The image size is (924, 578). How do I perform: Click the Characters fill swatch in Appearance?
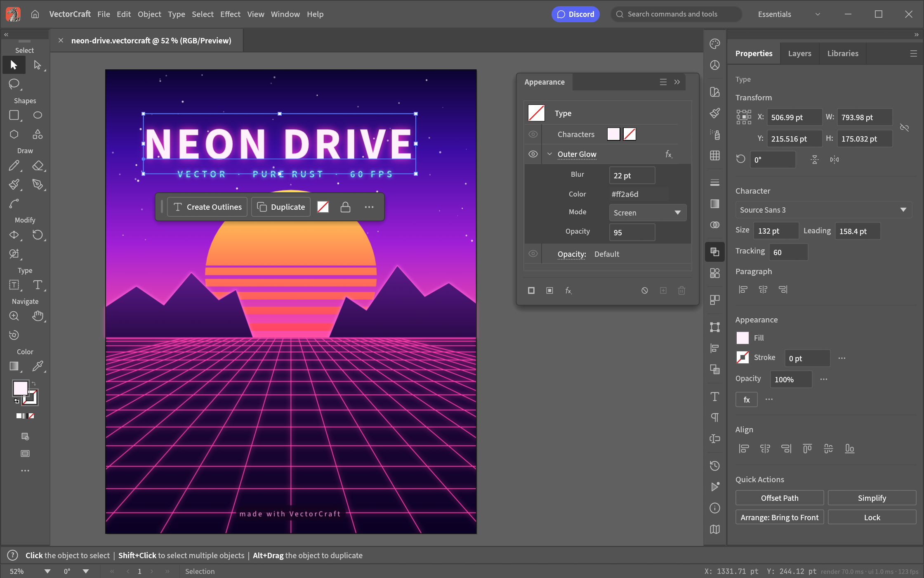point(613,134)
